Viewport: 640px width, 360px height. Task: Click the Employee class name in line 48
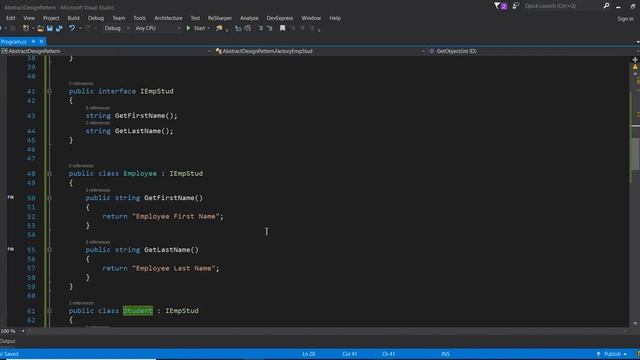coord(140,173)
